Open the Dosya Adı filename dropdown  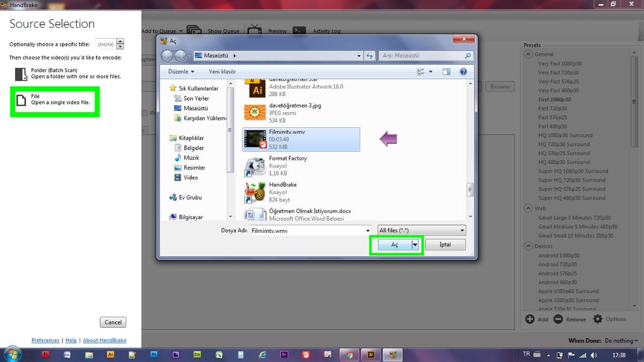pyautogui.click(x=368, y=231)
